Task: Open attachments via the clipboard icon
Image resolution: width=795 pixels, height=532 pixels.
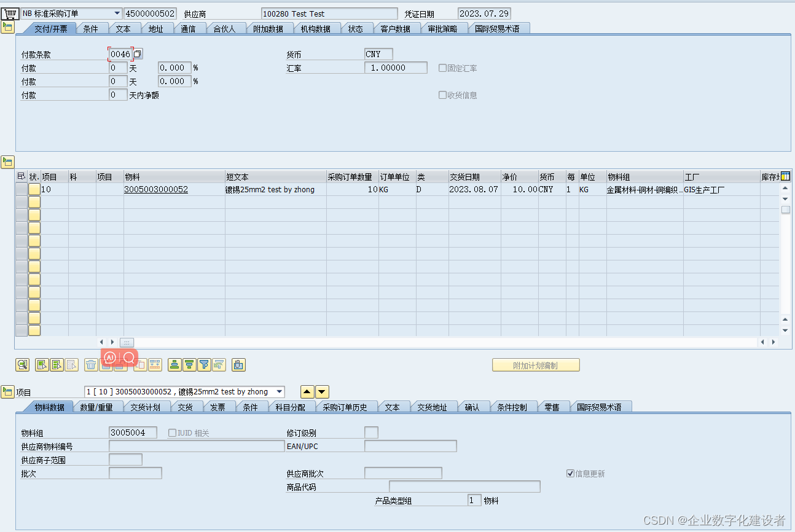Action: tap(238, 364)
